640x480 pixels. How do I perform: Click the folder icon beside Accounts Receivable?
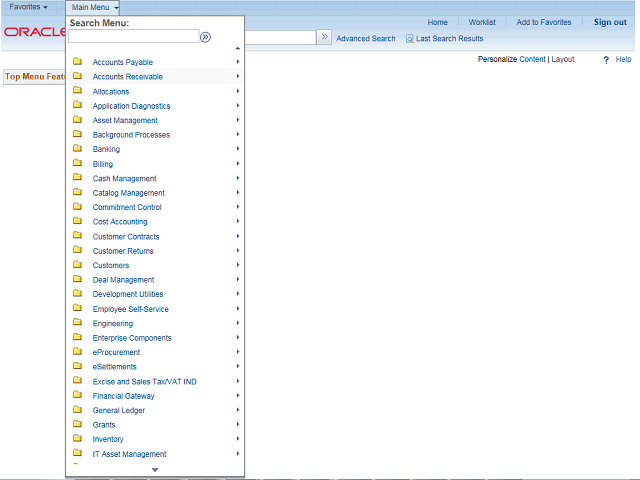pyautogui.click(x=77, y=76)
